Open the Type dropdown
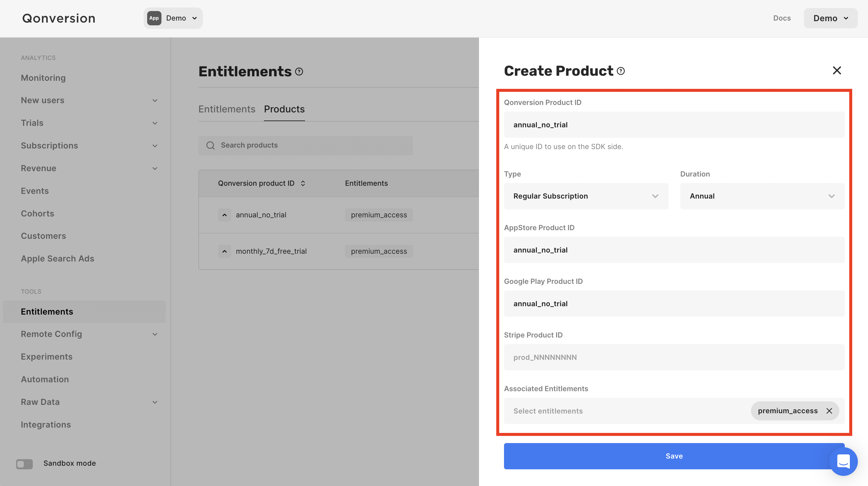Viewport: 868px width, 486px height. coord(586,196)
